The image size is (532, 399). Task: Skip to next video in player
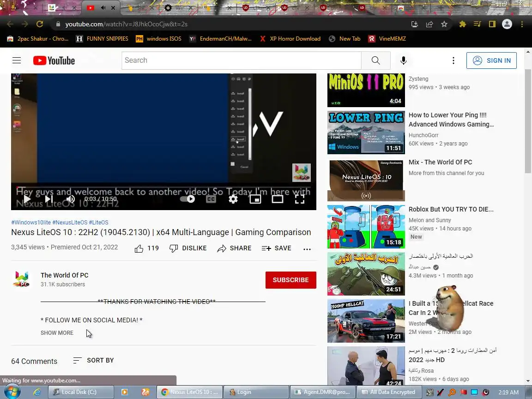click(49, 199)
